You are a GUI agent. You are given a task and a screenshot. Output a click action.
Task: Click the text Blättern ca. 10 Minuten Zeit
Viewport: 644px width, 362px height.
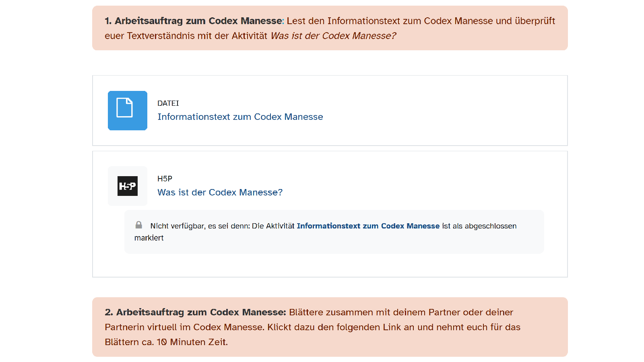[x=166, y=342]
